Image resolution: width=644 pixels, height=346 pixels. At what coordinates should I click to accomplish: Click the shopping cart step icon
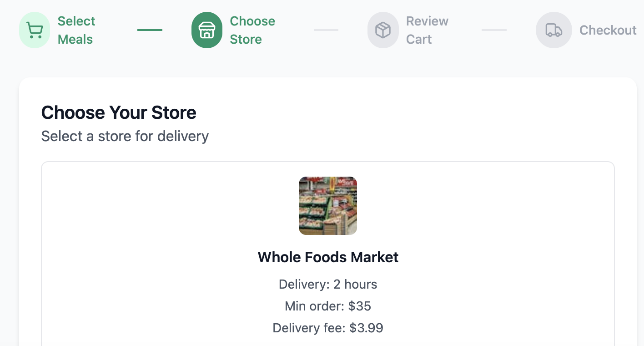[x=35, y=30]
